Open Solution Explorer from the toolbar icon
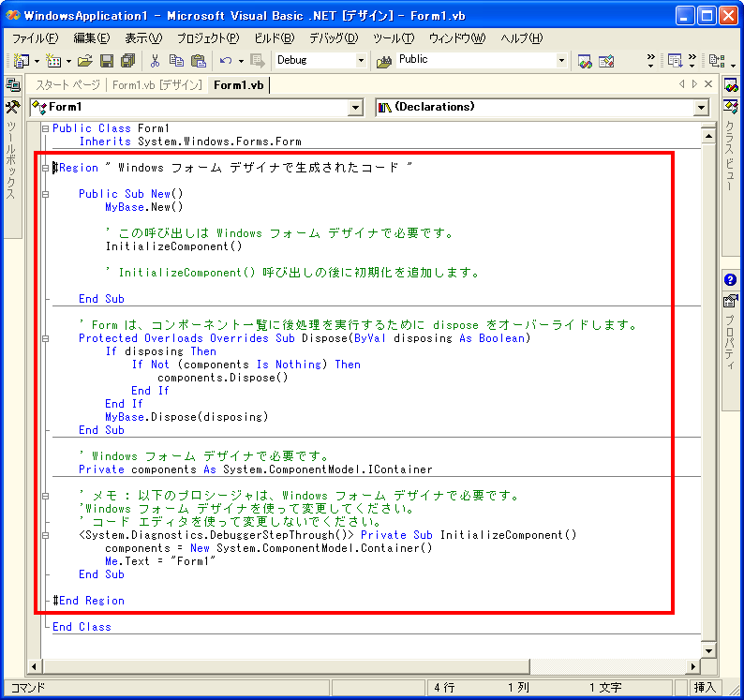This screenshot has width=744, height=700. [x=585, y=61]
